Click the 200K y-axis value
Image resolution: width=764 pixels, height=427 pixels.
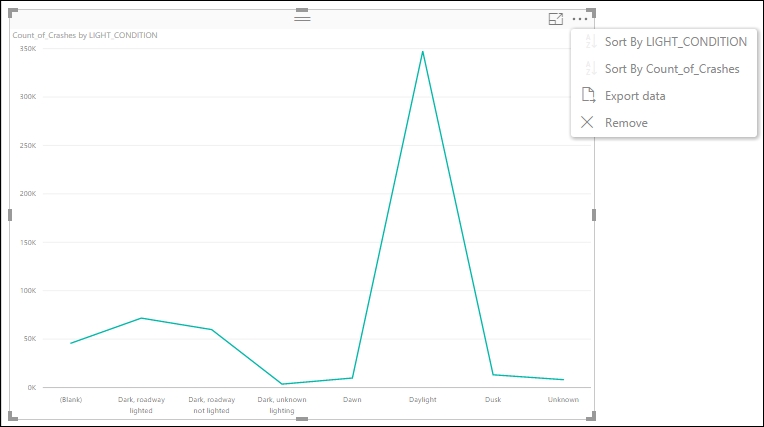(x=28, y=194)
